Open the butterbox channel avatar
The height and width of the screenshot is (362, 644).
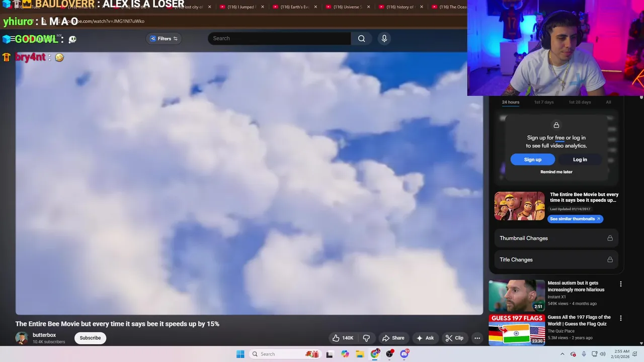click(x=22, y=338)
